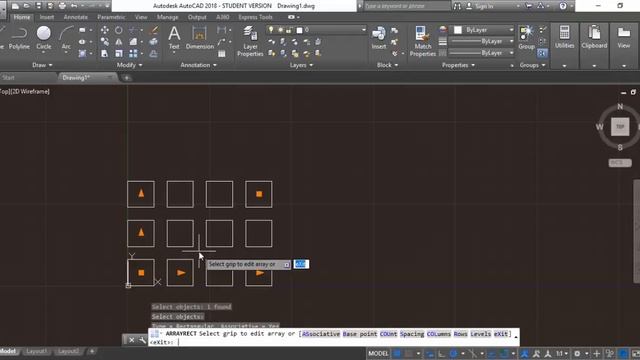Toggle Polar tracking in status bar
Image resolution: width=640 pixels, height=360 pixels.
tap(453, 353)
